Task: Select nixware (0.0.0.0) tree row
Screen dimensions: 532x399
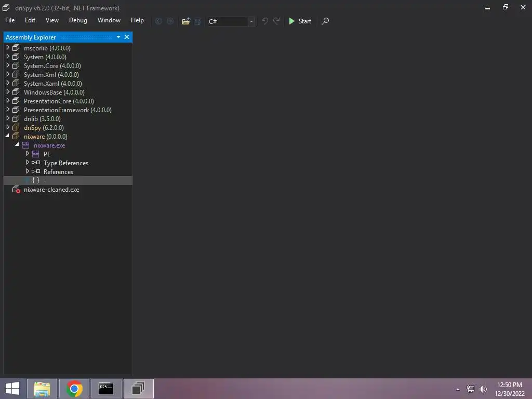Action: tap(68, 137)
